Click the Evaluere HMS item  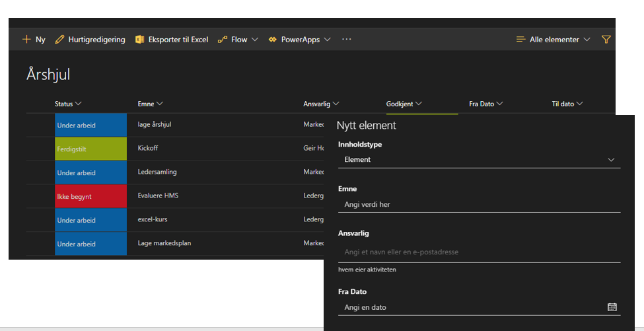(x=158, y=196)
